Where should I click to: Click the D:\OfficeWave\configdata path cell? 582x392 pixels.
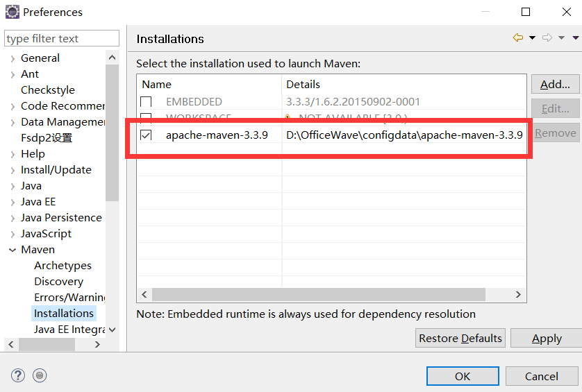coord(404,135)
